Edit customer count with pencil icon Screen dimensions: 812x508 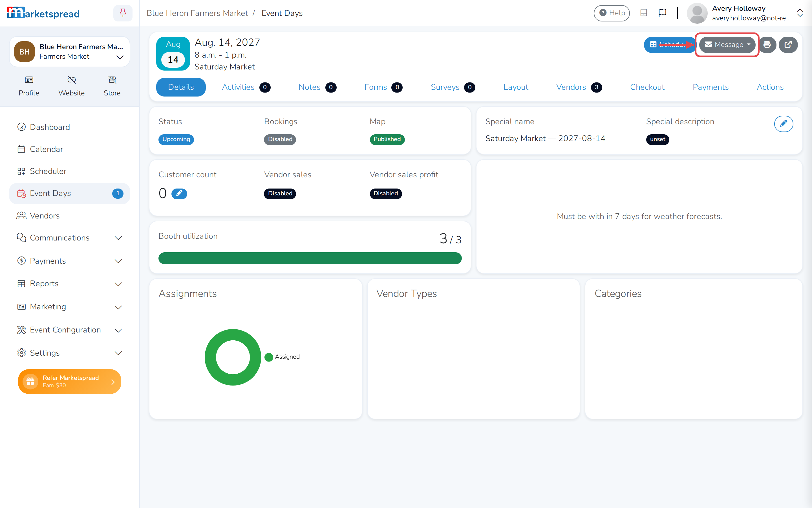[x=179, y=194]
